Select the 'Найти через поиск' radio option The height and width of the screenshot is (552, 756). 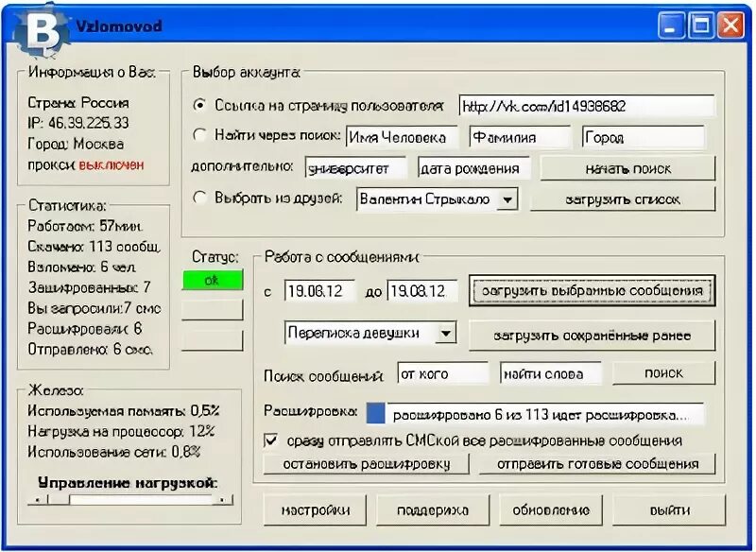[x=199, y=134]
